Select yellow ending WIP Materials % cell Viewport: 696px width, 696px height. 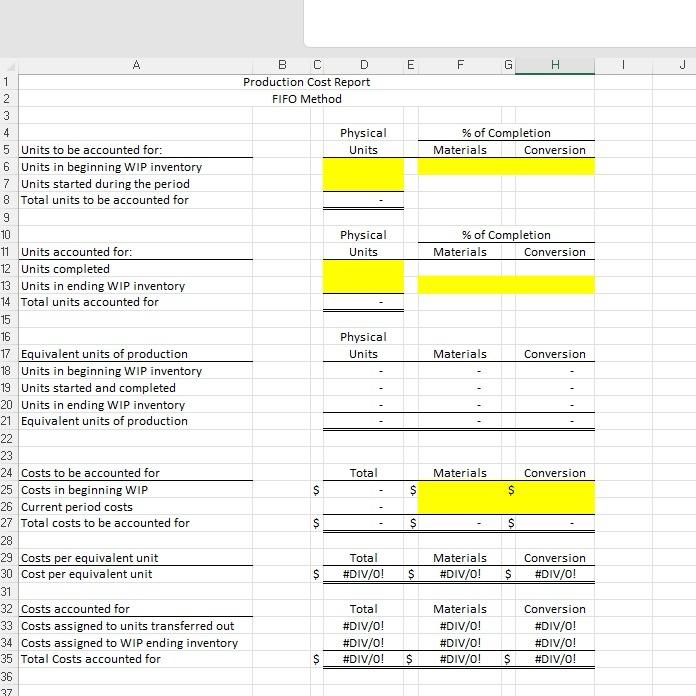pos(460,285)
